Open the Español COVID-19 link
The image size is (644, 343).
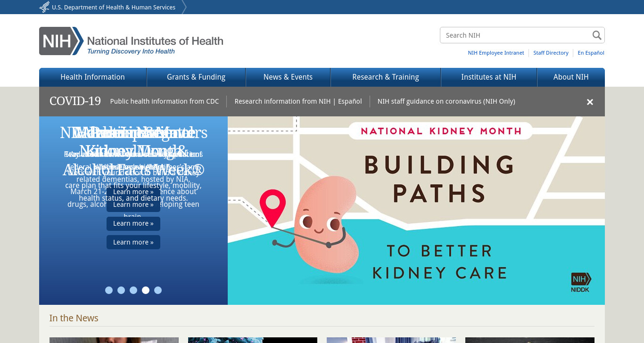tap(350, 101)
